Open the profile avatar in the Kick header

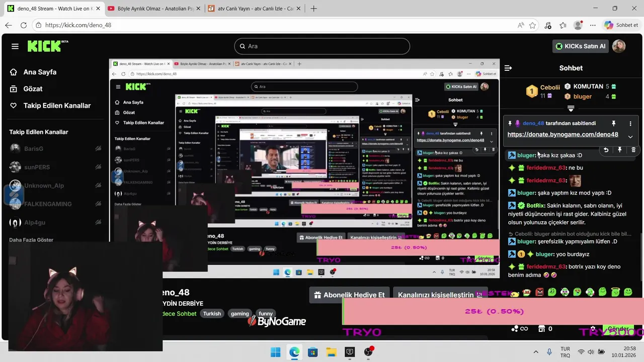coord(619,46)
